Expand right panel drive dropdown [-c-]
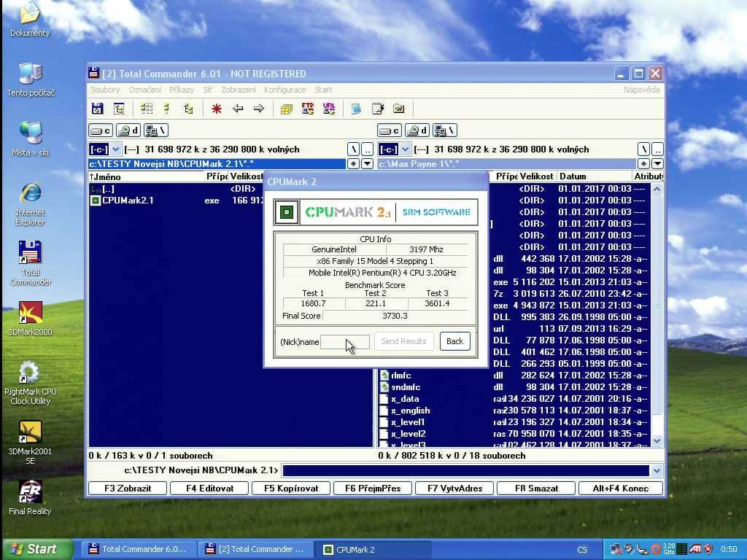This screenshot has height=560, width=747. (x=405, y=149)
